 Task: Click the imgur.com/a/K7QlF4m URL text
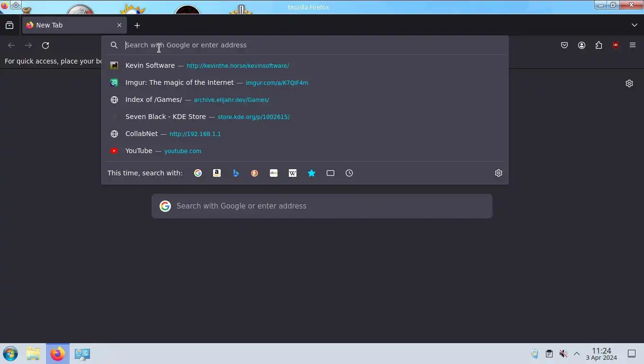click(x=277, y=82)
